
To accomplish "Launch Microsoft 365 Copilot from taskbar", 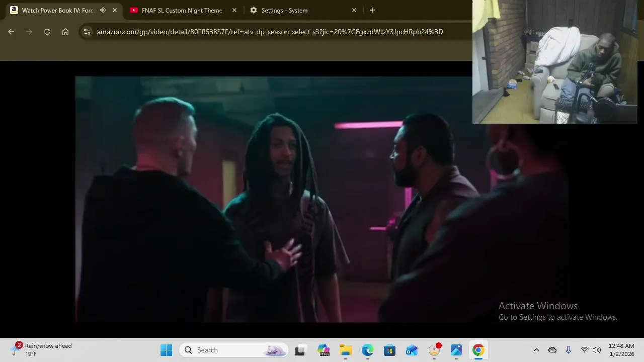I will click(324, 350).
